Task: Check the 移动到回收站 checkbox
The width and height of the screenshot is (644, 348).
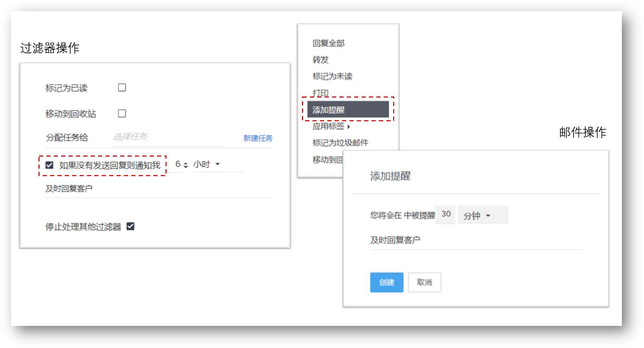Action: point(122,113)
